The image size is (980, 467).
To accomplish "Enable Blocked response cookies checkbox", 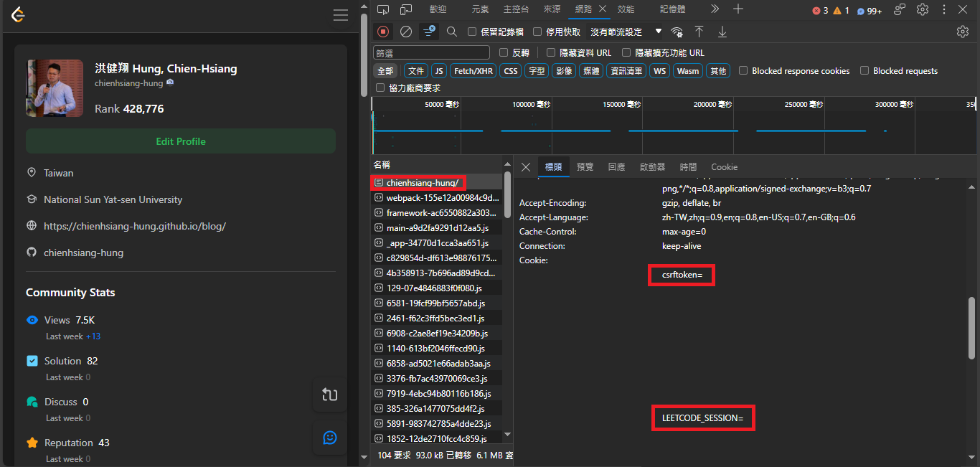I will coord(744,70).
